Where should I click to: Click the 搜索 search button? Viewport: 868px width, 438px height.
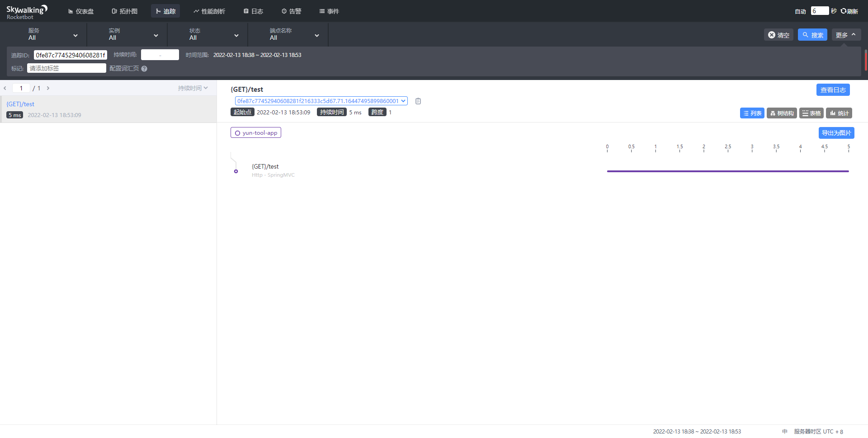812,35
